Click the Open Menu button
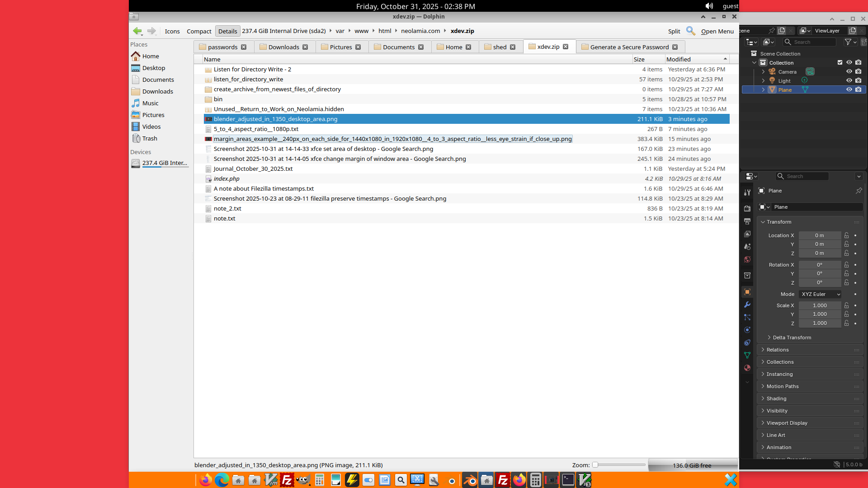 pyautogui.click(x=717, y=31)
